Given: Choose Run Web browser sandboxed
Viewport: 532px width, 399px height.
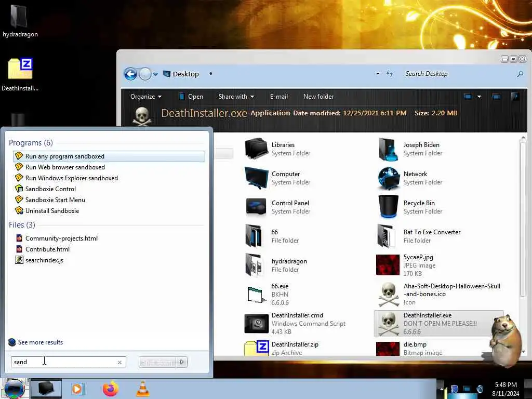Looking at the screenshot, I should [x=109, y=167].
